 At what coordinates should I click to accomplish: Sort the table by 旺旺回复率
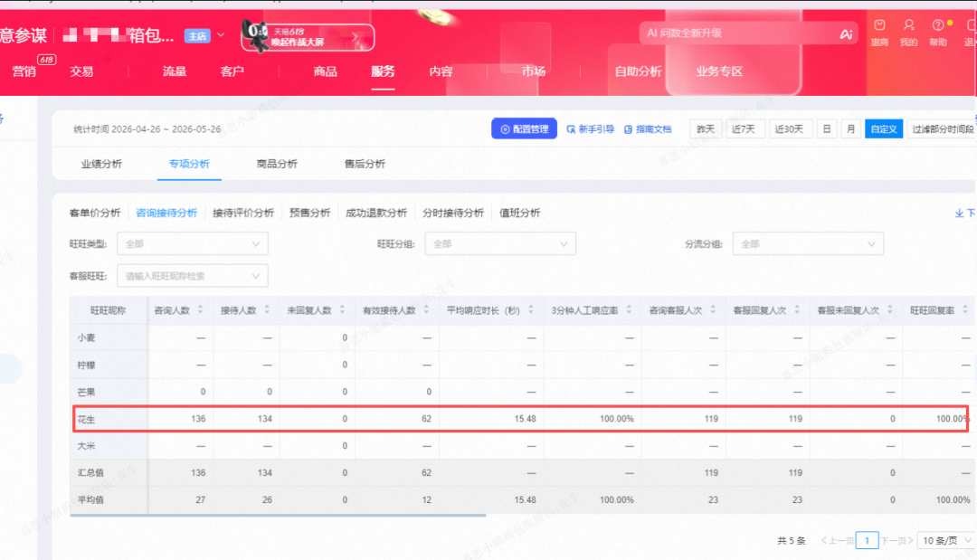[x=965, y=309]
